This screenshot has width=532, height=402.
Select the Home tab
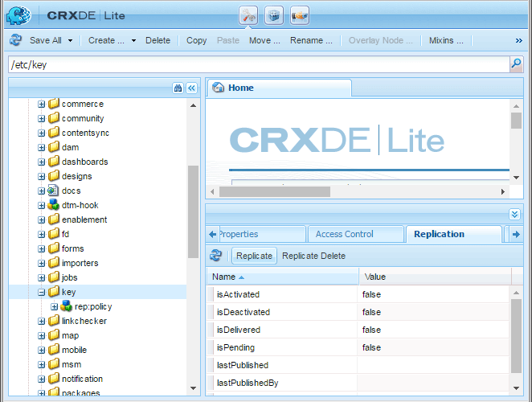[279, 88]
